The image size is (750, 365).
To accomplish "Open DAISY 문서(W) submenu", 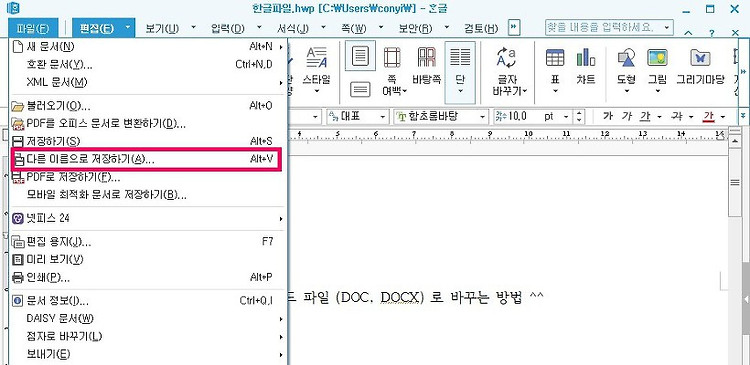I will [x=148, y=318].
